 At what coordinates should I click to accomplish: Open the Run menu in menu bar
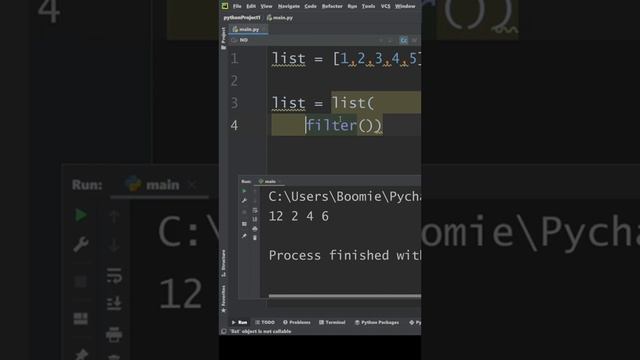pyautogui.click(x=352, y=6)
